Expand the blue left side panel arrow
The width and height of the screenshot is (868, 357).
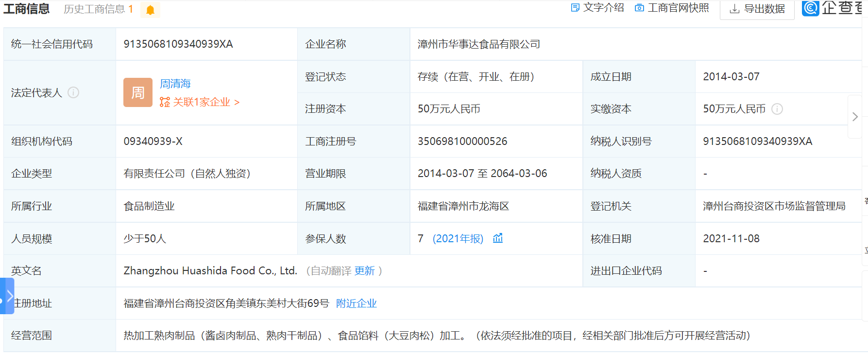(7, 296)
